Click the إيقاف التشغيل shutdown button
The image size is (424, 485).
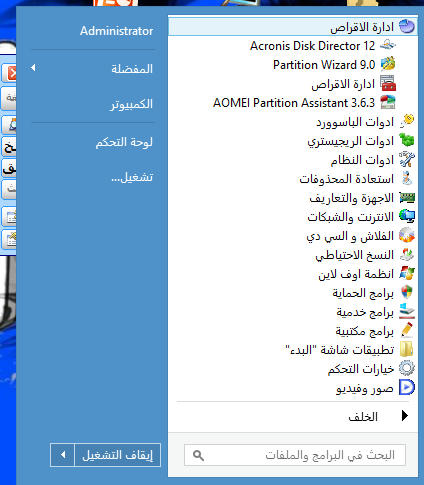pos(117,455)
